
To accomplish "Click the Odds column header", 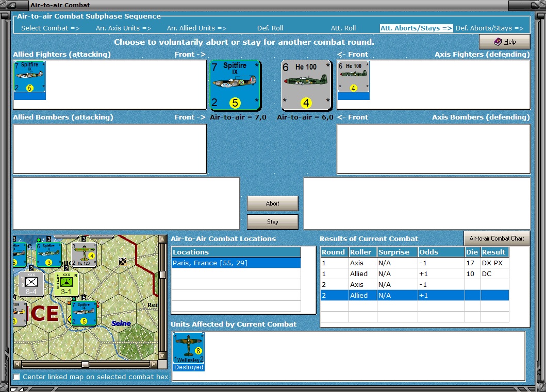I will (441, 252).
